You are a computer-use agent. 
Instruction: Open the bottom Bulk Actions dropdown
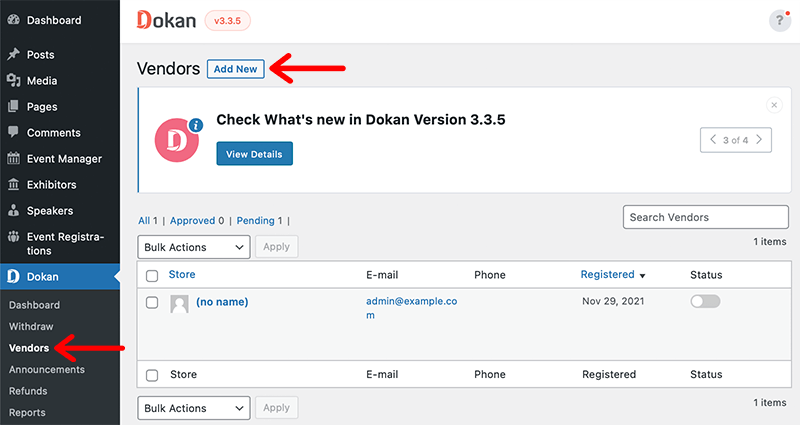194,408
